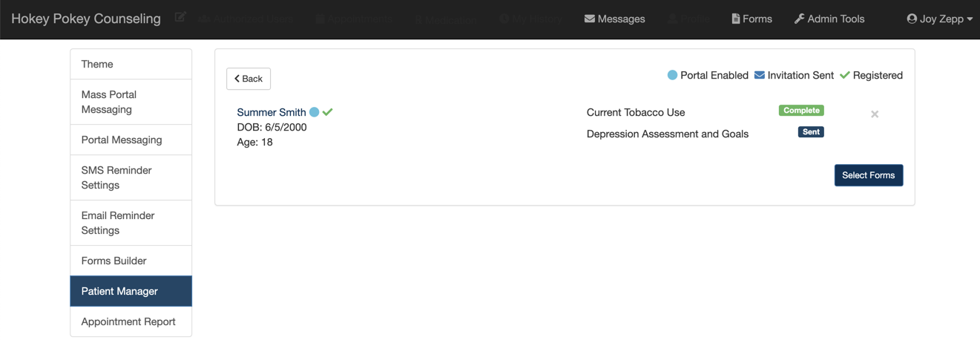
Task: Open Admin Tools with the wrench icon
Action: (829, 19)
